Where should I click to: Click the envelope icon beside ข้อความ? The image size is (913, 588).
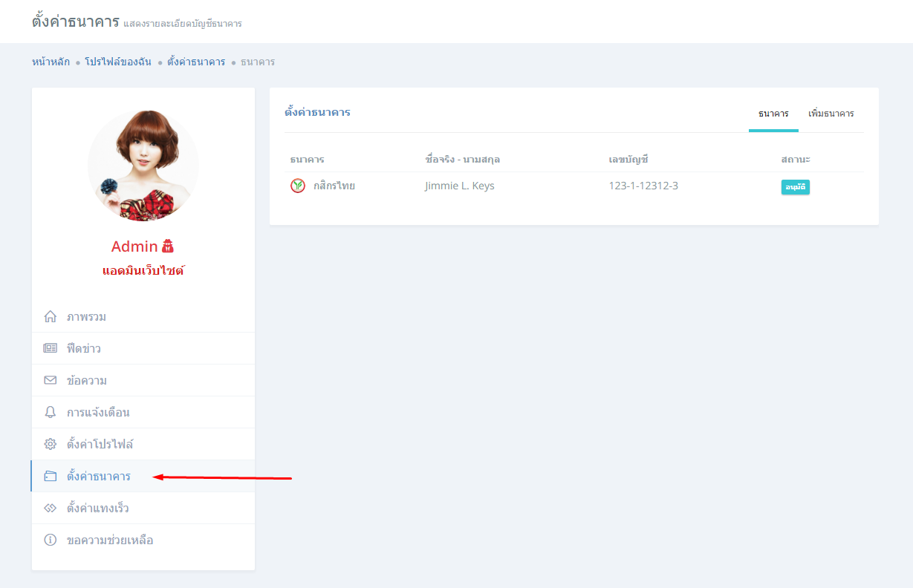(x=51, y=381)
